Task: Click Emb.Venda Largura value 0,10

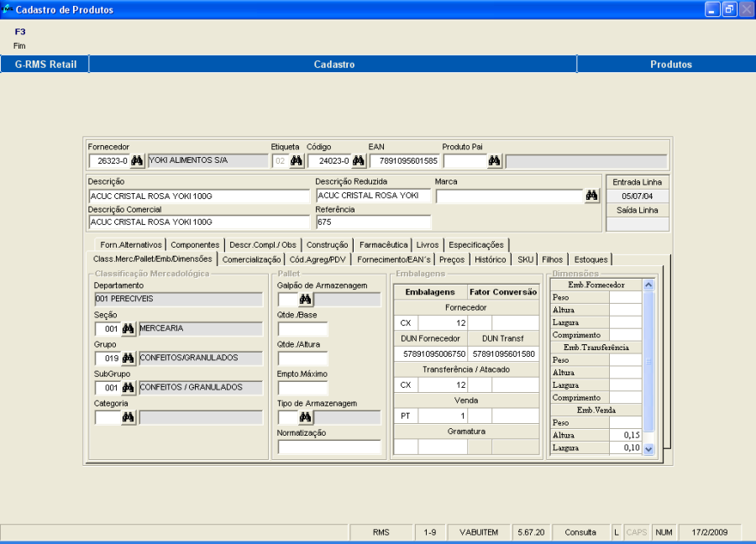Action: (x=625, y=447)
